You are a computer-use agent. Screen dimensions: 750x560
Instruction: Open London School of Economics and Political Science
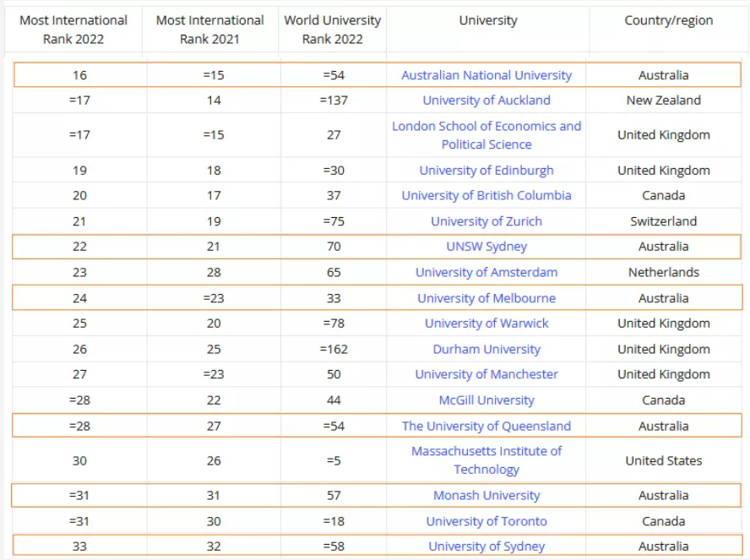[486, 135]
